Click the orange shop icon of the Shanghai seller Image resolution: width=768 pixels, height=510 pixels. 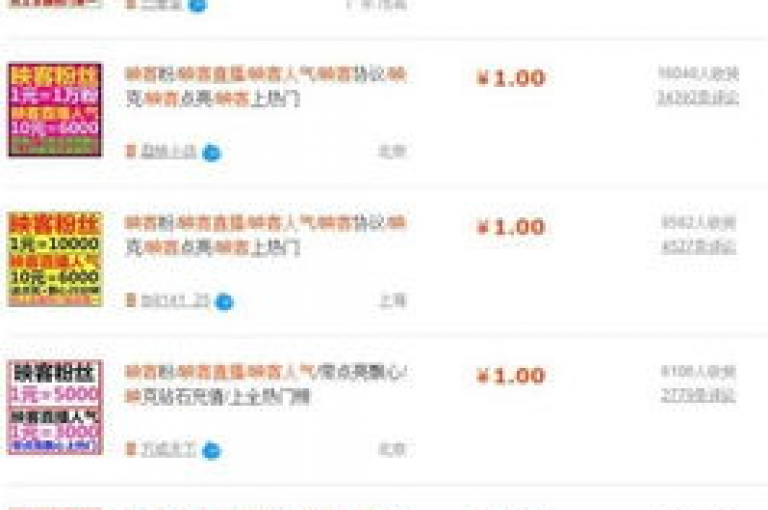[131, 300]
